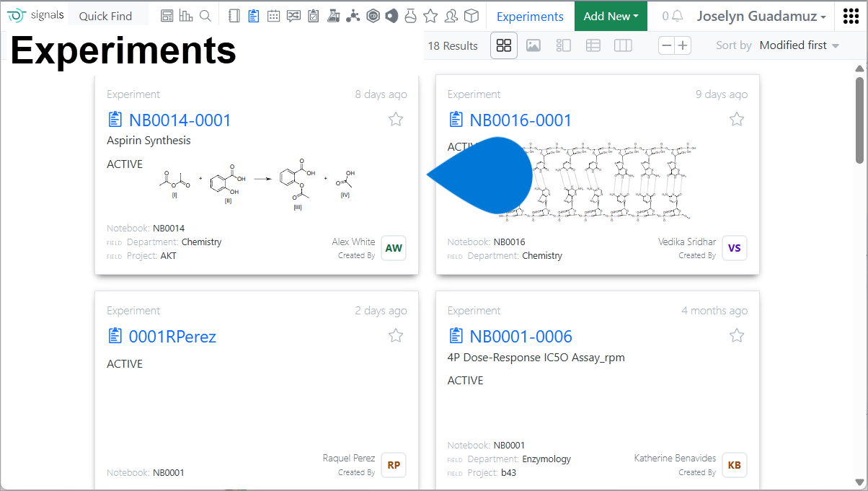Select the Experiments tab in header
Image resolution: width=868 pixels, height=491 pixels.
tap(530, 16)
